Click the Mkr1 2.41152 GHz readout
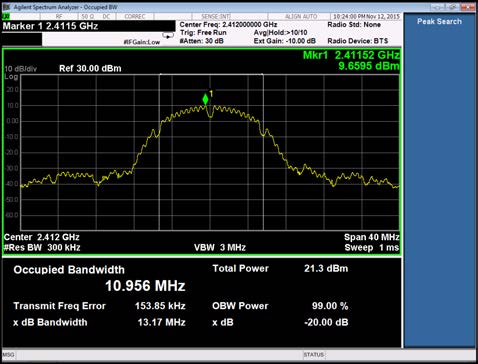Screen dimensions: 478x364 pyautogui.click(x=351, y=55)
